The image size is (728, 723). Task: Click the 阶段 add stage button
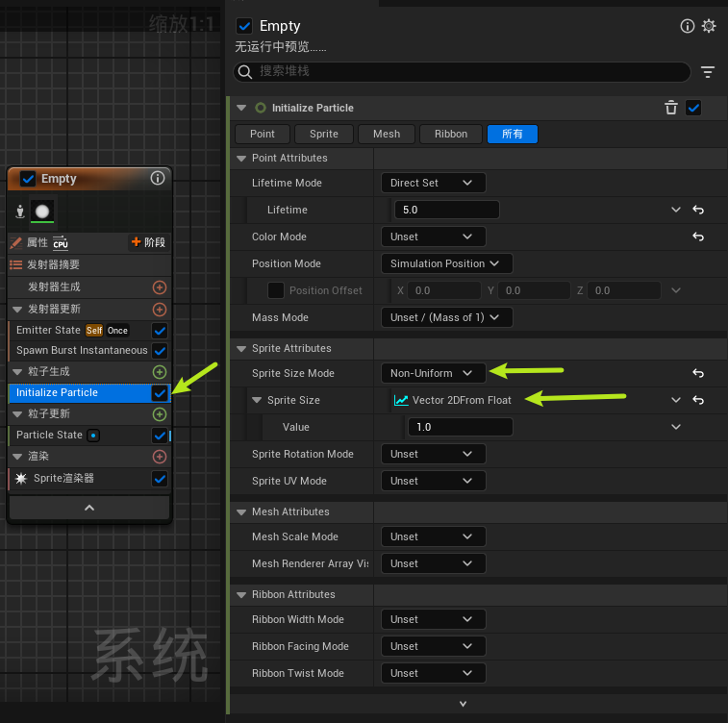click(148, 242)
